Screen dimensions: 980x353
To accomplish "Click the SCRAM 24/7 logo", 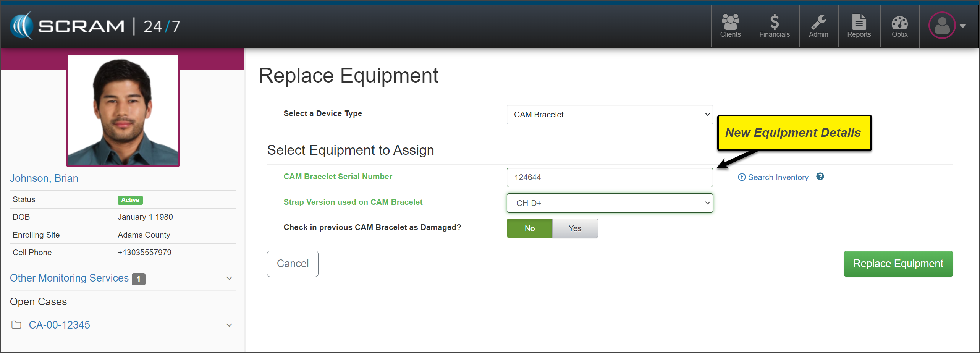I will point(95,26).
